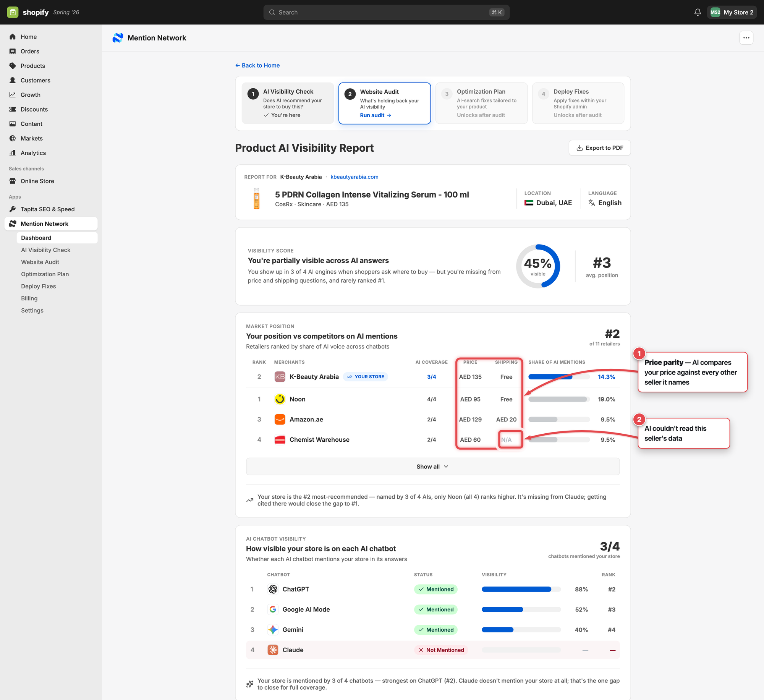Viewport: 764px width, 700px height.
Task: Click Export to PDF button
Action: (599, 148)
